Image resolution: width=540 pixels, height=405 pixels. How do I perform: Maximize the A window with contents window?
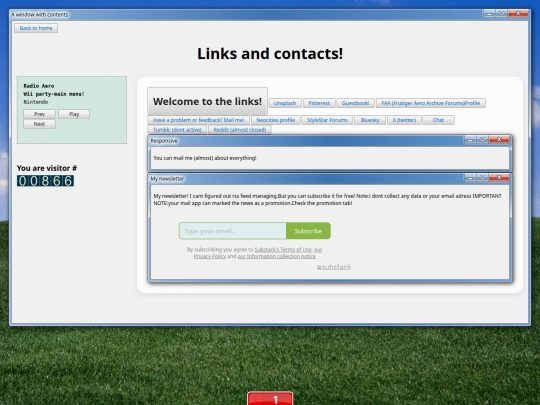[502, 13]
